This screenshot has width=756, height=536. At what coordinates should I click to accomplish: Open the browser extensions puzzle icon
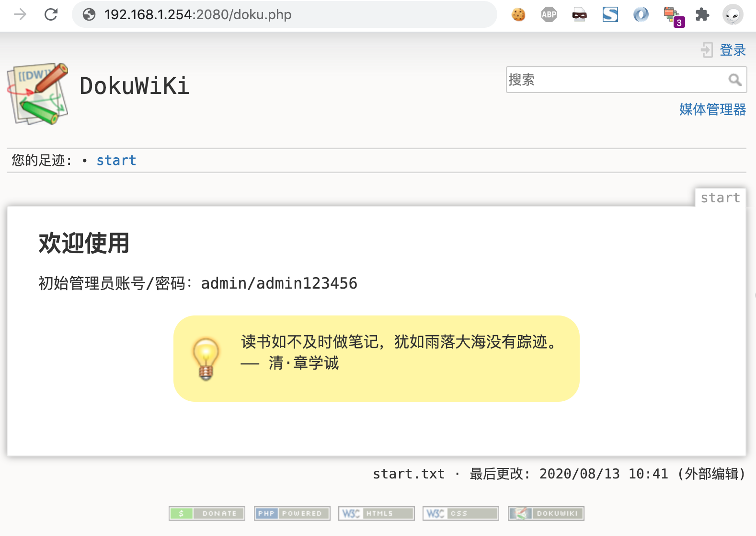702,15
